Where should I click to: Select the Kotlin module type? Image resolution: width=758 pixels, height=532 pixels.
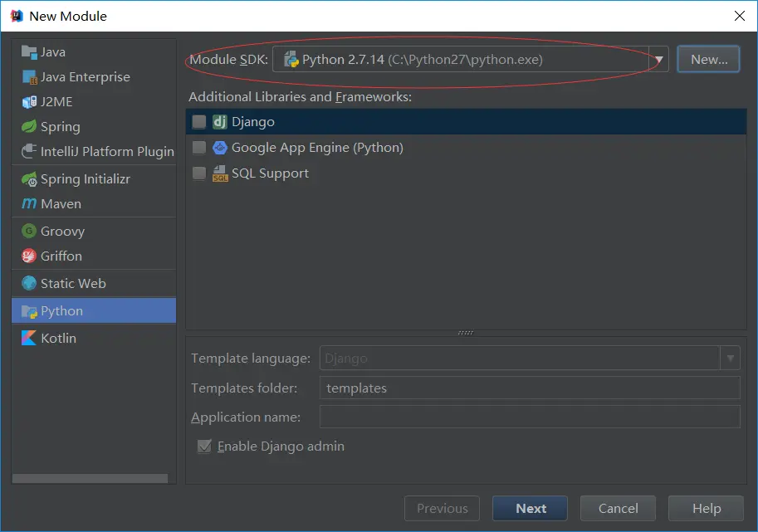tap(94, 338)
